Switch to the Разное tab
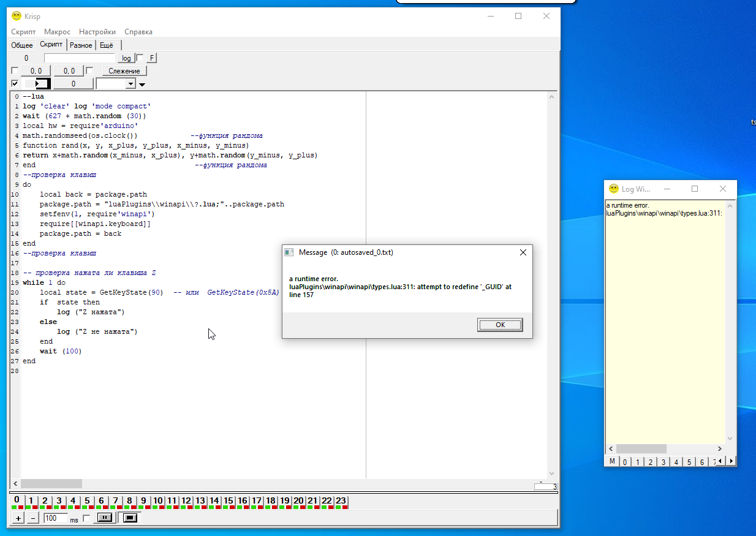This screenshot has height=536, width=756. (81, 45)
